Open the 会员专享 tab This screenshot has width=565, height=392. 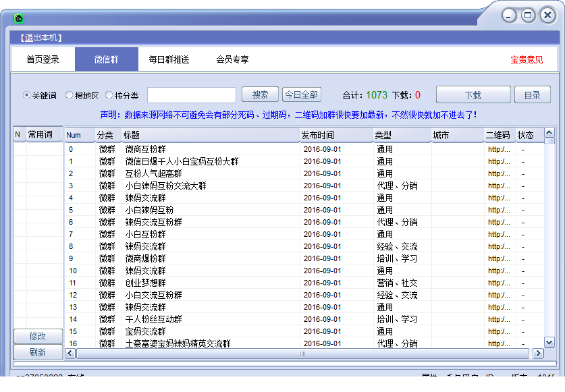232,59
